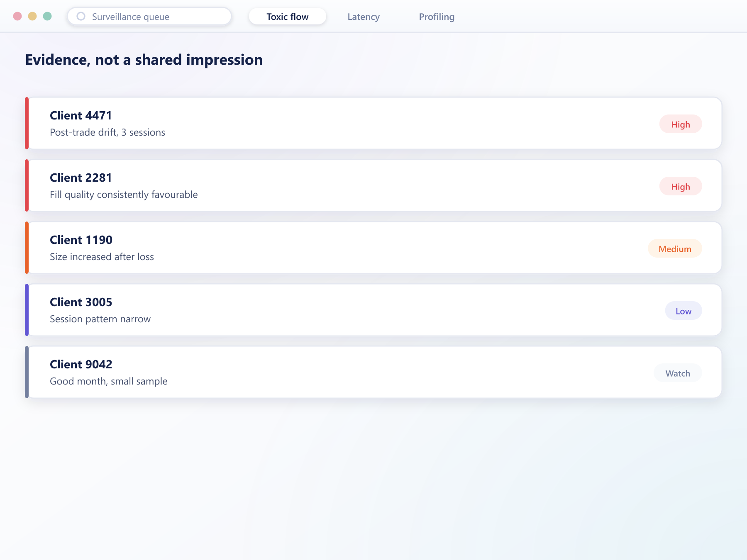The height and width of the screenshot is (560, 747).
Task: Click the High badge on Client 4471
Action: pyautogui.click(x=681, y=124)
